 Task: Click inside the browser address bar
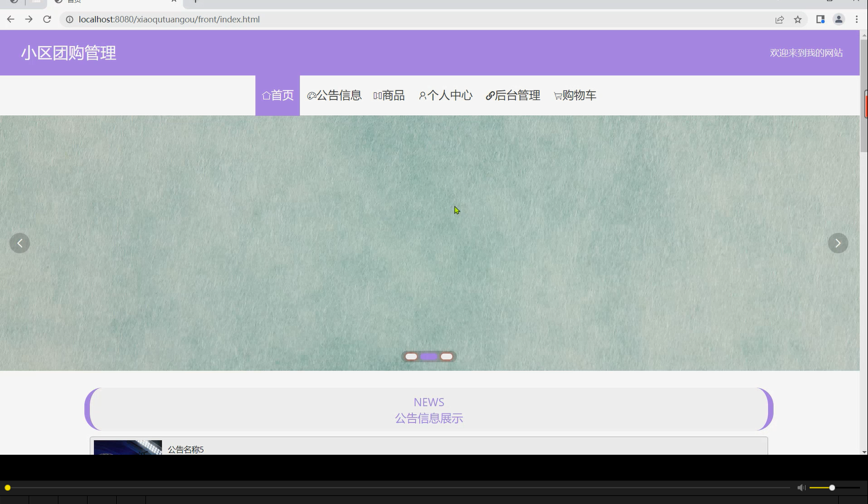point(344,19)
